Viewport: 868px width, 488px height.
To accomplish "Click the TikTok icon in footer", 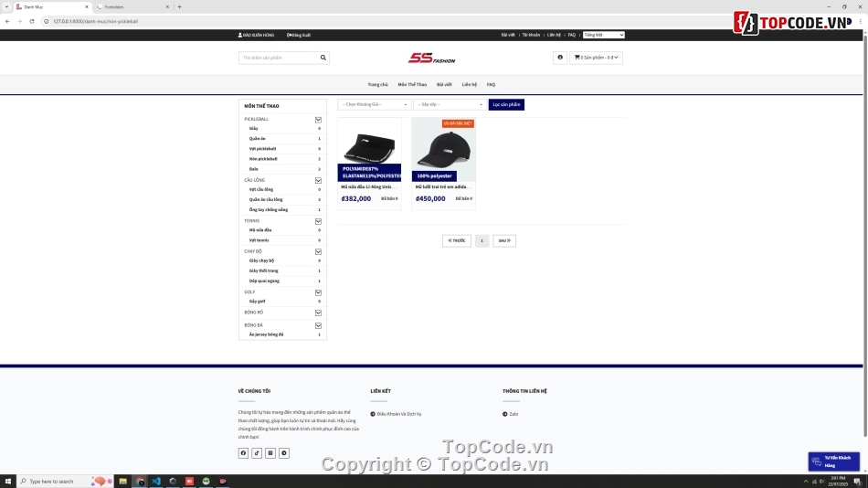I will tap(257, 453).
